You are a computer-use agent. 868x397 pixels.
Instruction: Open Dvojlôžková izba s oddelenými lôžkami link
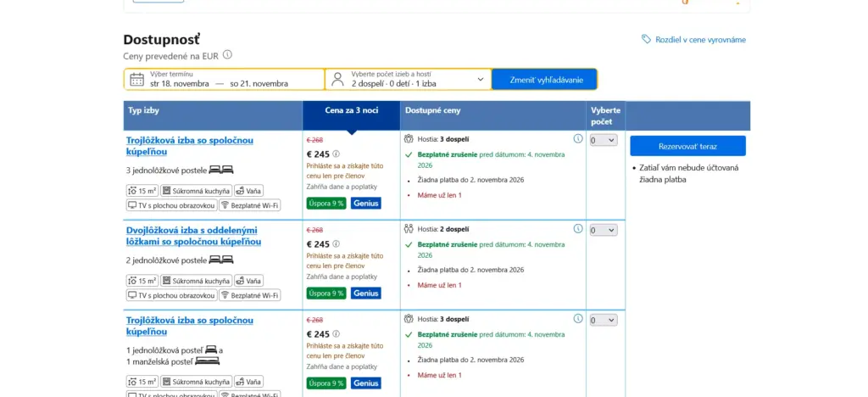(194, 236)
